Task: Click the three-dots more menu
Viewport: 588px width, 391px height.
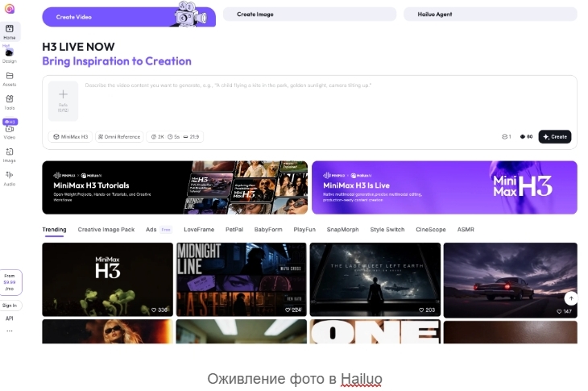Action: coord(10,331)
